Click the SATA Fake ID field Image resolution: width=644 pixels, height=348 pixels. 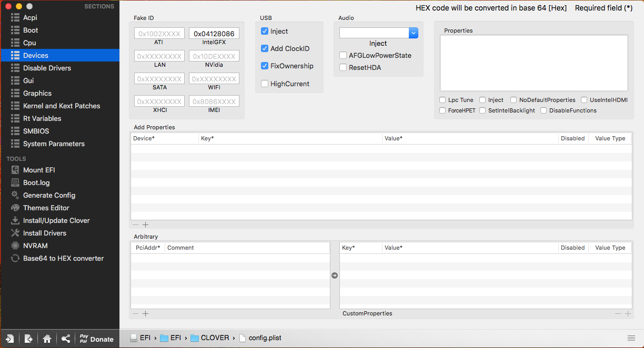[x=159, y=78]
